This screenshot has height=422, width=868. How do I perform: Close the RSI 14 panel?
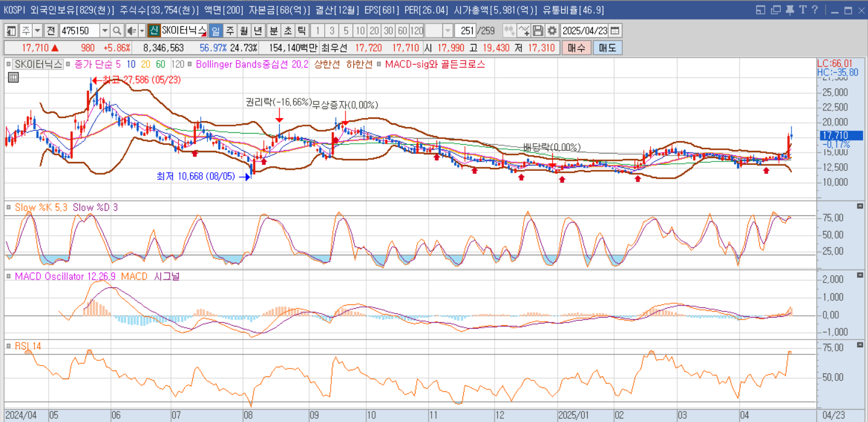860,345
